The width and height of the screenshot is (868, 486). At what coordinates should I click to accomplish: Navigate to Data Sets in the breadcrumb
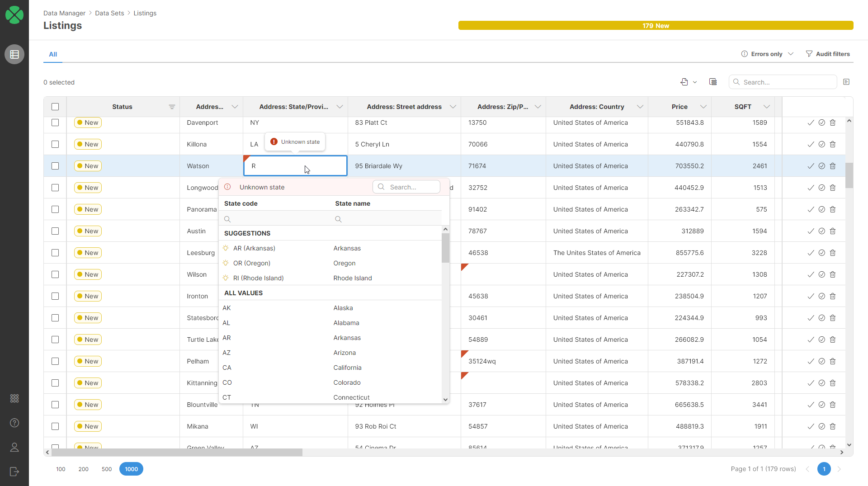[109, 13]
